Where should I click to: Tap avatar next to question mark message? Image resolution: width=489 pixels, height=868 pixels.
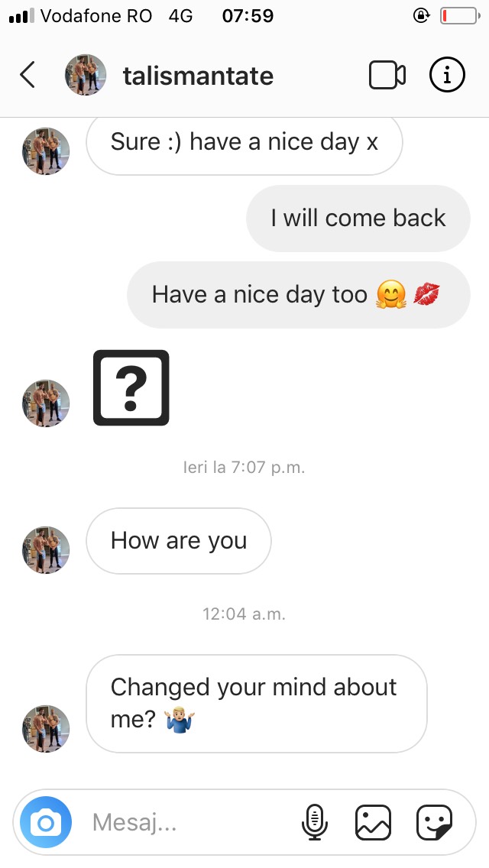click(46, 403)
